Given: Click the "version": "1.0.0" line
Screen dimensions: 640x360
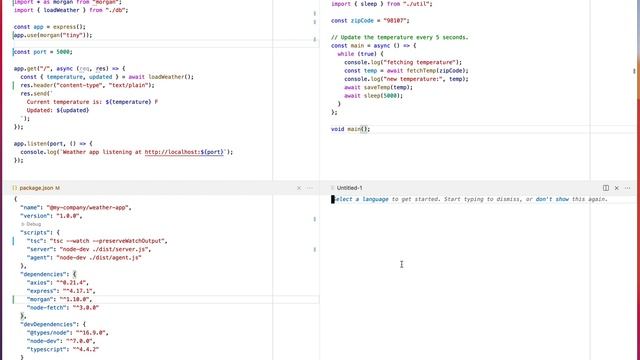Looking at the screenshot, I should pos(51,216).
